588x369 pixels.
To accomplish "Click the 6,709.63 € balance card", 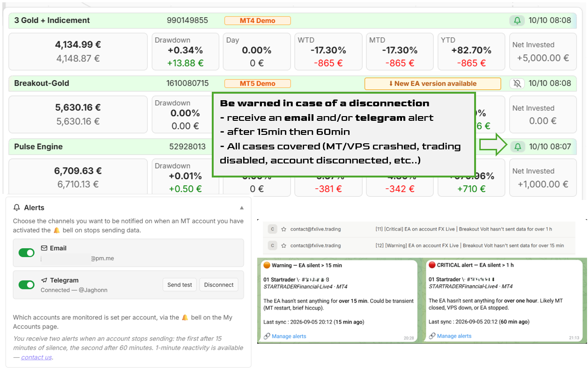I will point(78,177).
